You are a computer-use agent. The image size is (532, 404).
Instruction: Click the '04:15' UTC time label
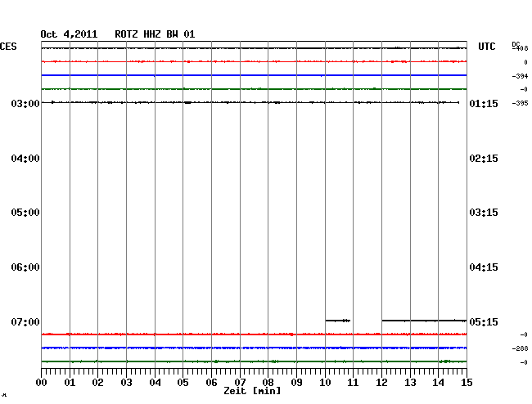[484, 267]
